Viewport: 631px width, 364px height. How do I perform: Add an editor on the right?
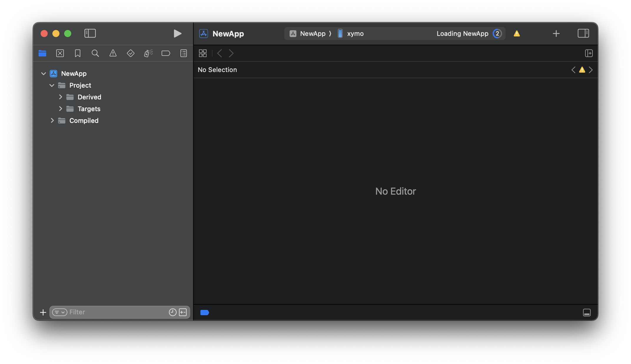(589, 53)
